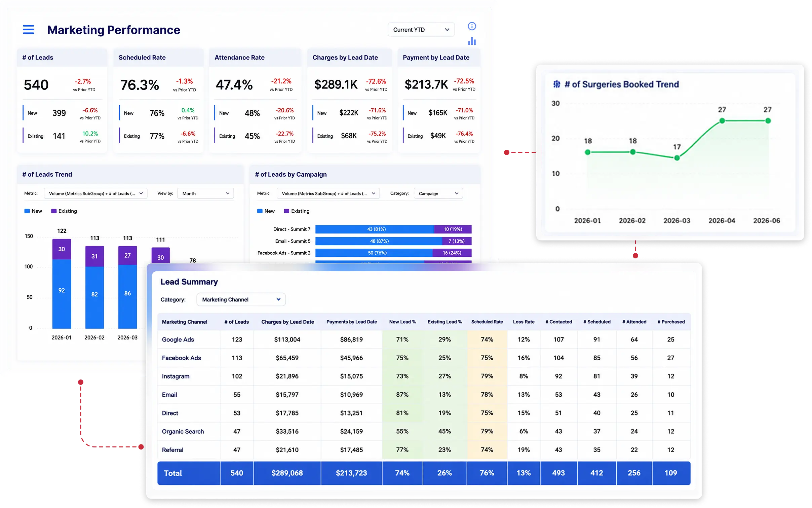Sort by Loss Rate column header
The width and height of the screenshot is (812, 508).
tap(524, 322)
